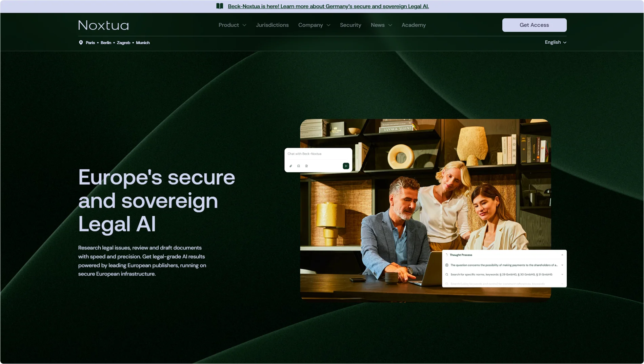Select the bookmark icon in the chat box
Image resolution: width=644 pixels, height=364 pixels.
(299, 167)
